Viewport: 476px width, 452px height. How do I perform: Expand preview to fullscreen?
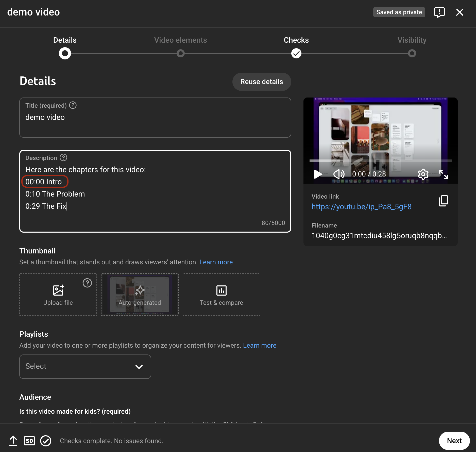point(444,174)
